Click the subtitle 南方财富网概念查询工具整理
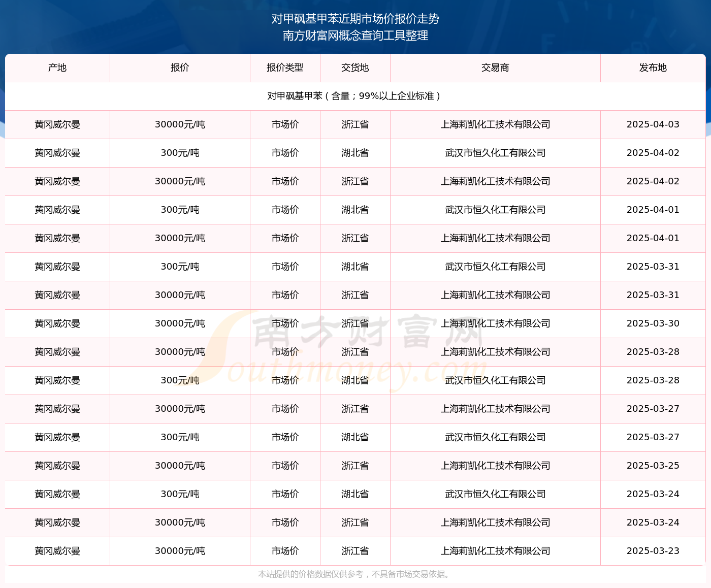The width and height of the screenshot is (711, 588). (355, 36)
